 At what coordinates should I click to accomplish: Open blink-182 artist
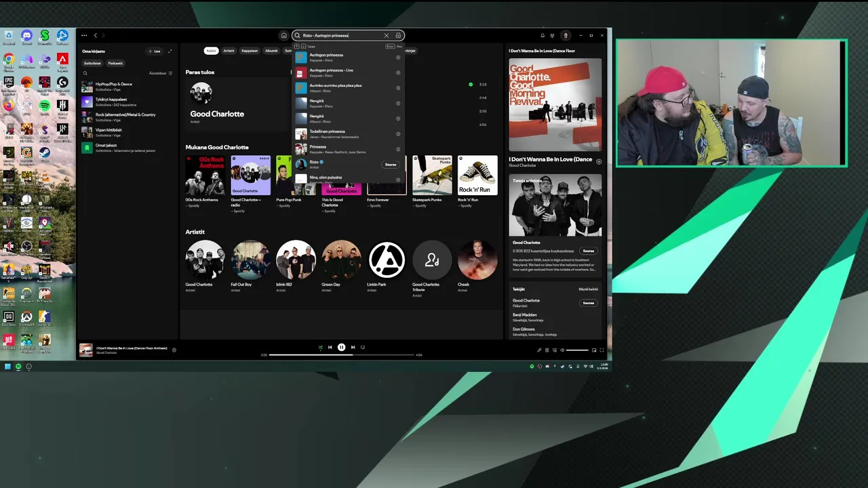click(296, 266)
